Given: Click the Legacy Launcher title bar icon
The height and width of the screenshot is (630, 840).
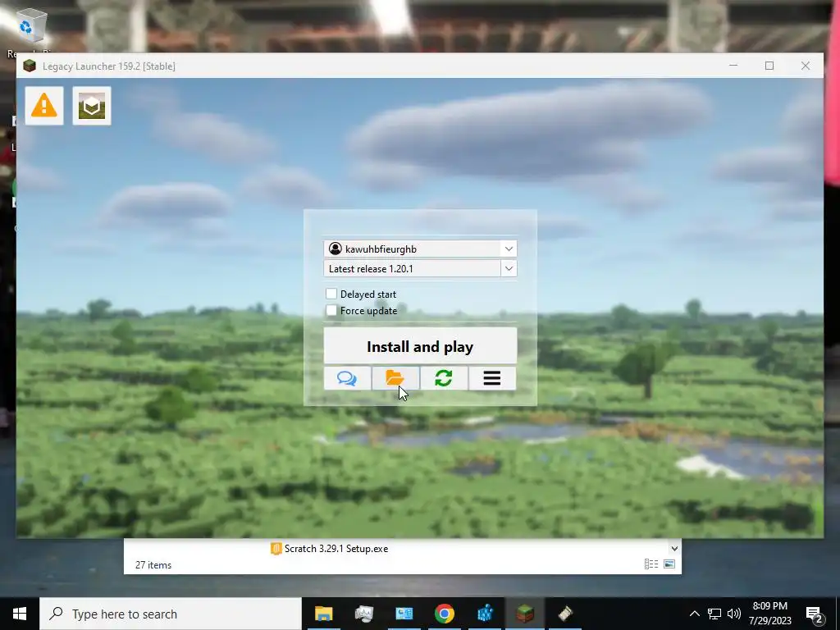Looking at the screenshot, I should pyautogui.click(x=30, y=66).
